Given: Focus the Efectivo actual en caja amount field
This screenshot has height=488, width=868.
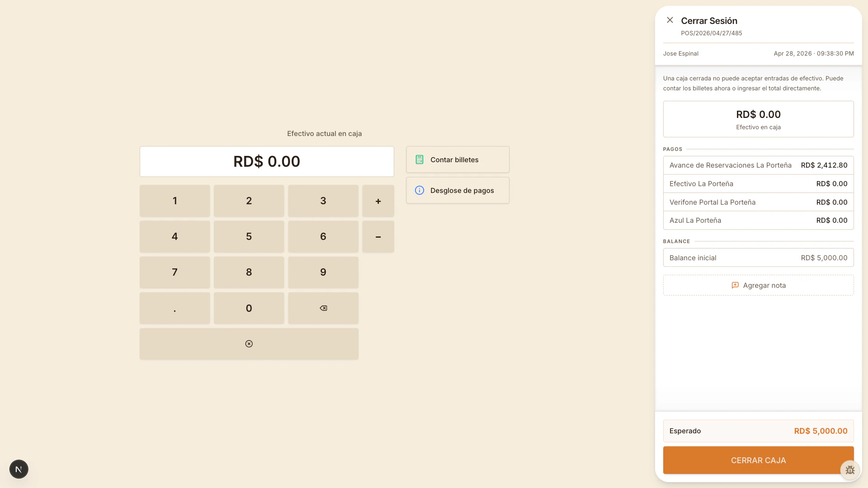Looking at the screenshot, I should tap(267, 161).
